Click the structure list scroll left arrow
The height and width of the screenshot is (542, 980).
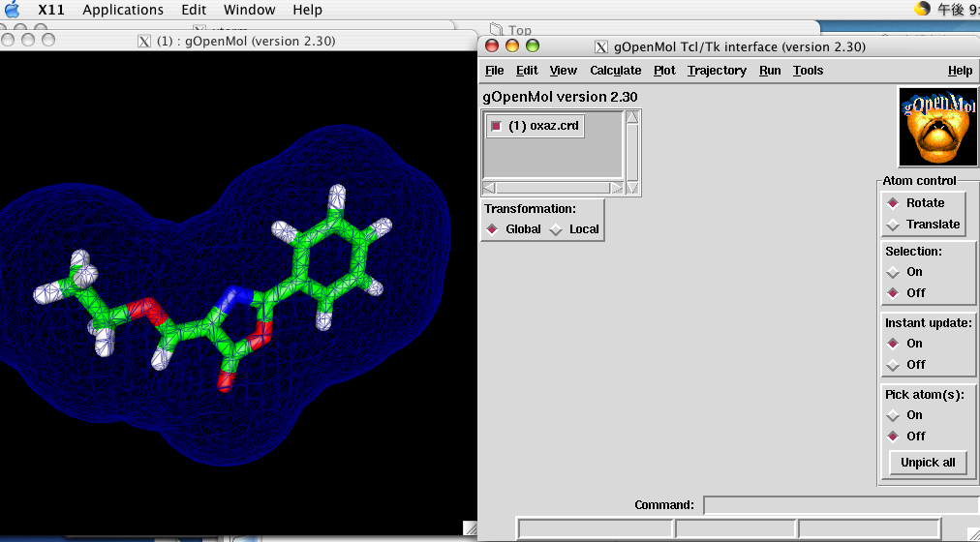489,188
